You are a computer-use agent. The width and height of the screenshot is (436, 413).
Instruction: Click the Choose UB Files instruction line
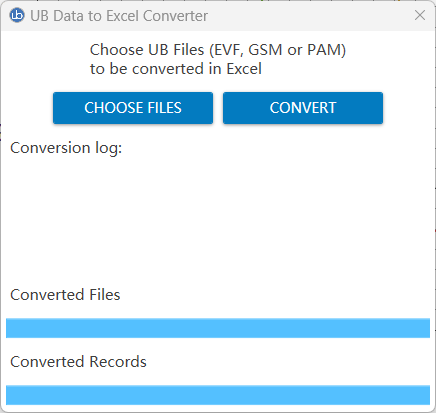[218, 50]
